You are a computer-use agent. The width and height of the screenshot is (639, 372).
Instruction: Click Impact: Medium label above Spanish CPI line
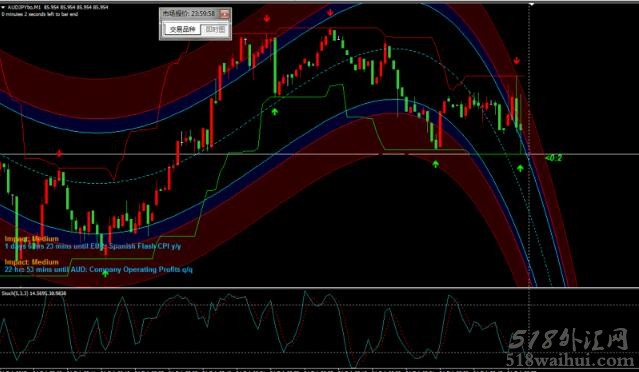[x=32, y=239]
